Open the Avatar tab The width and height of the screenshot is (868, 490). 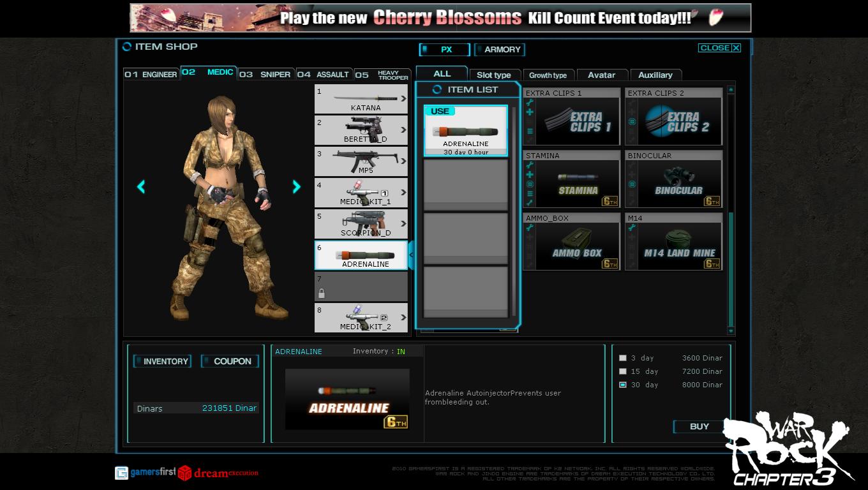point(601,75)
